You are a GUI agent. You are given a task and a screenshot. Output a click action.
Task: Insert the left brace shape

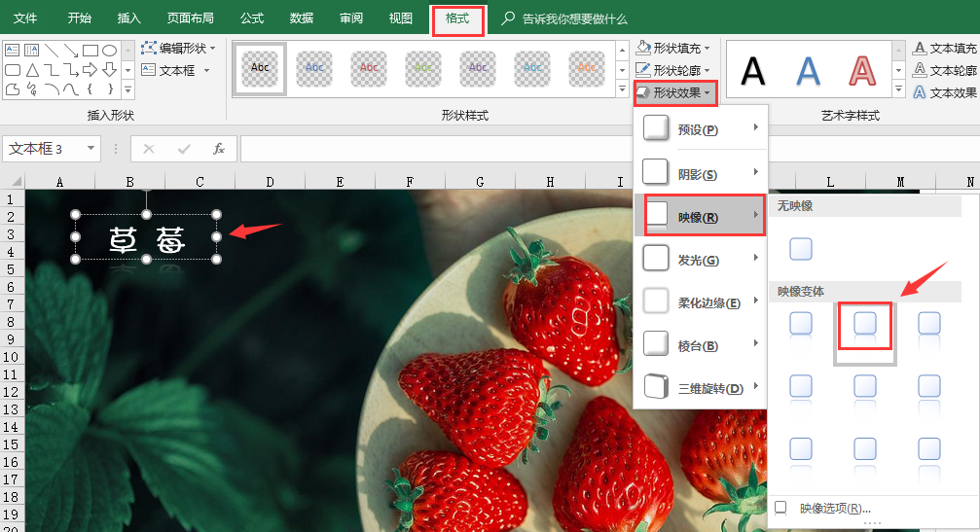(90, 89)
